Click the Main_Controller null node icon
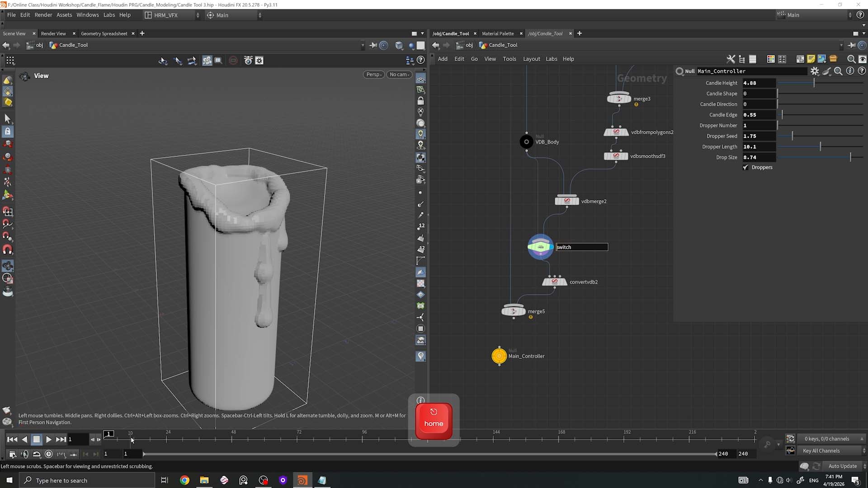This screenshot has width=868, height=488. [x=499, y=356]
